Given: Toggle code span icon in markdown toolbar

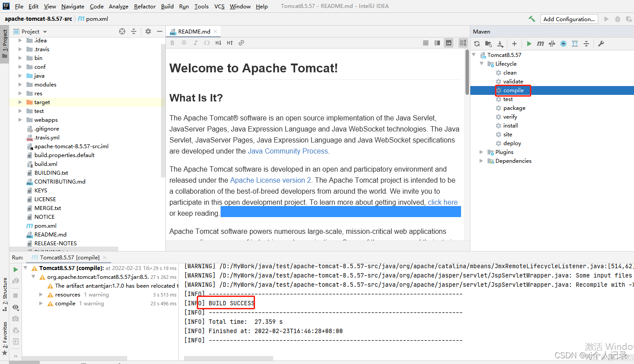Looking at the screenshot, I should pyautogui.click(x=207, y=43).
